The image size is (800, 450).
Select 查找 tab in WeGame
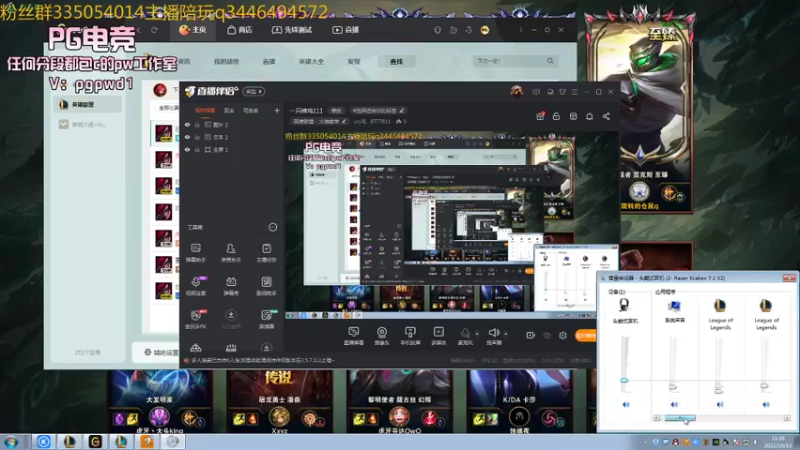396,61
